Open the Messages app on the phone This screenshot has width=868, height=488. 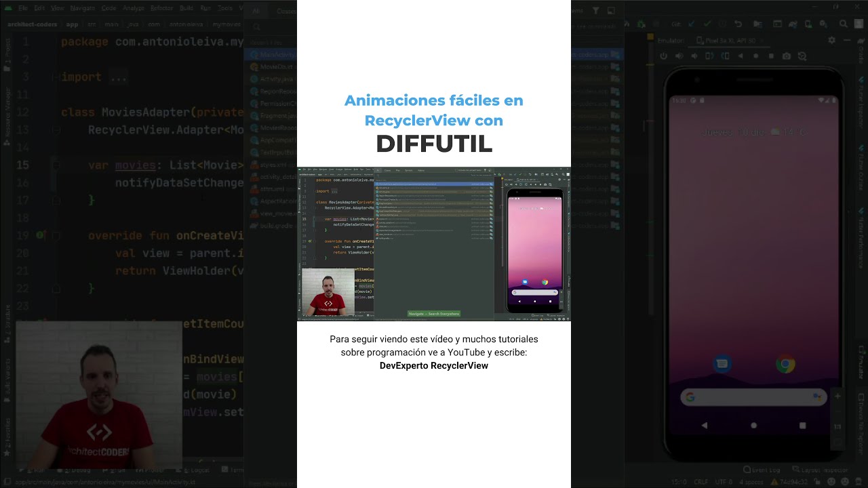click(722, 364)
